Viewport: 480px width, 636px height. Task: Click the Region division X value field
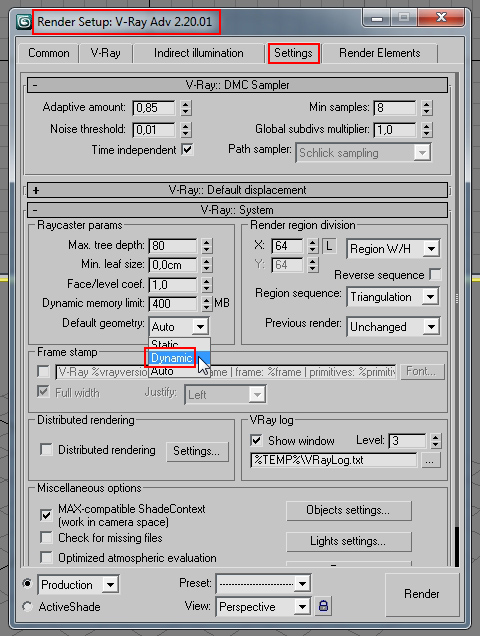point(287,246)
